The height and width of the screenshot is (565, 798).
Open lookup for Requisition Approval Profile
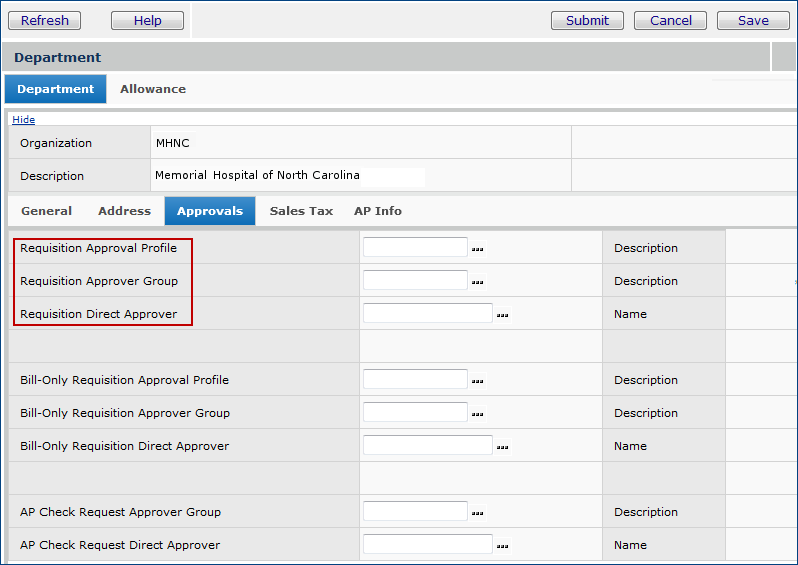477,249
